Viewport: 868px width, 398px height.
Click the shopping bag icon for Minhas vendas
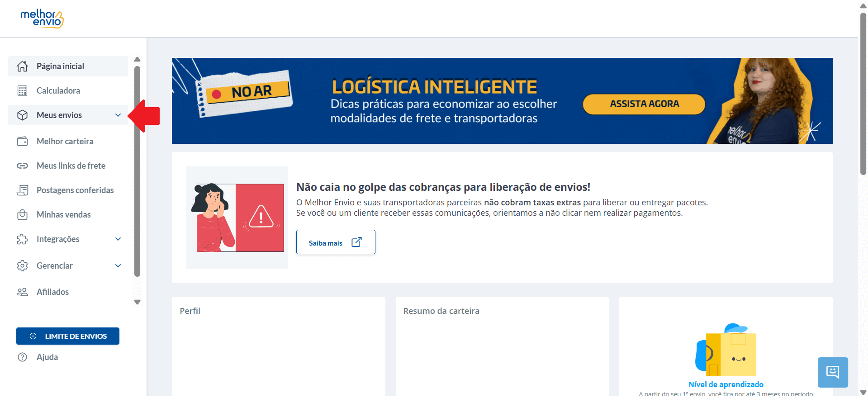coord(22,214)
